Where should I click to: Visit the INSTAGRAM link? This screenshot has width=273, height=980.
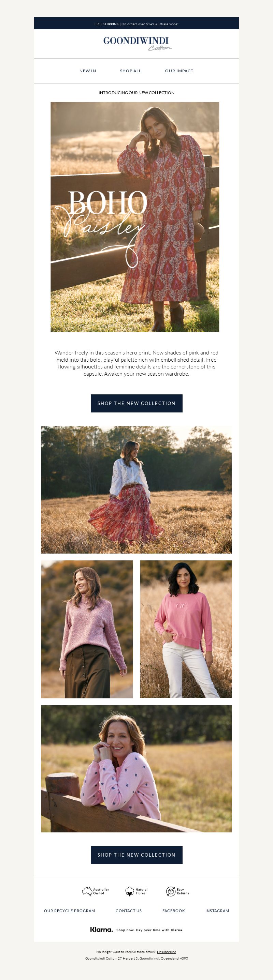pyautogui.click(x=217, y=911)
